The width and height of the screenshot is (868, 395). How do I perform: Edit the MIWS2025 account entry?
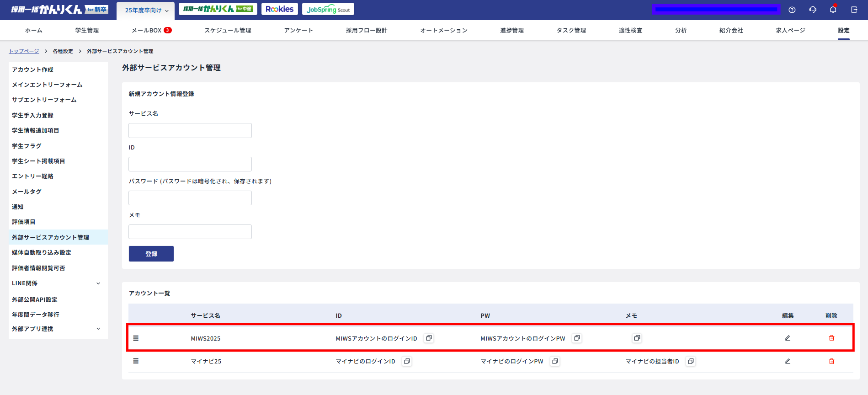(788, 338)
